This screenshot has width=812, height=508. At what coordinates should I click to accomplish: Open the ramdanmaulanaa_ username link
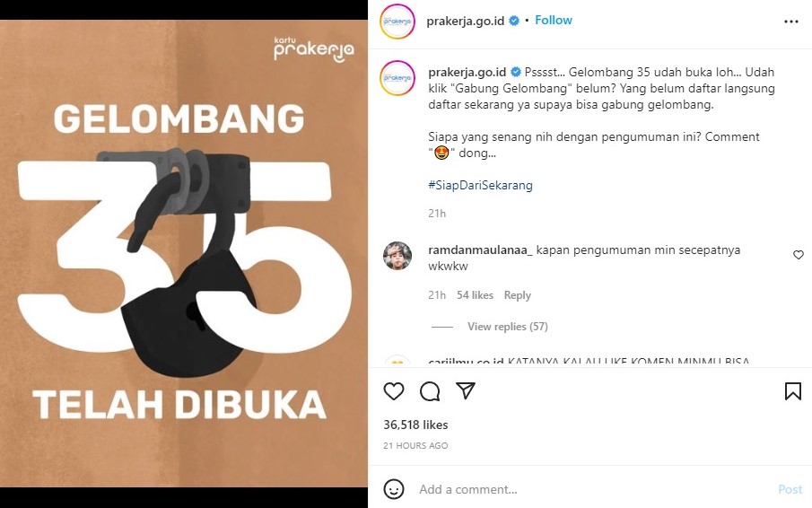[480, 250]
